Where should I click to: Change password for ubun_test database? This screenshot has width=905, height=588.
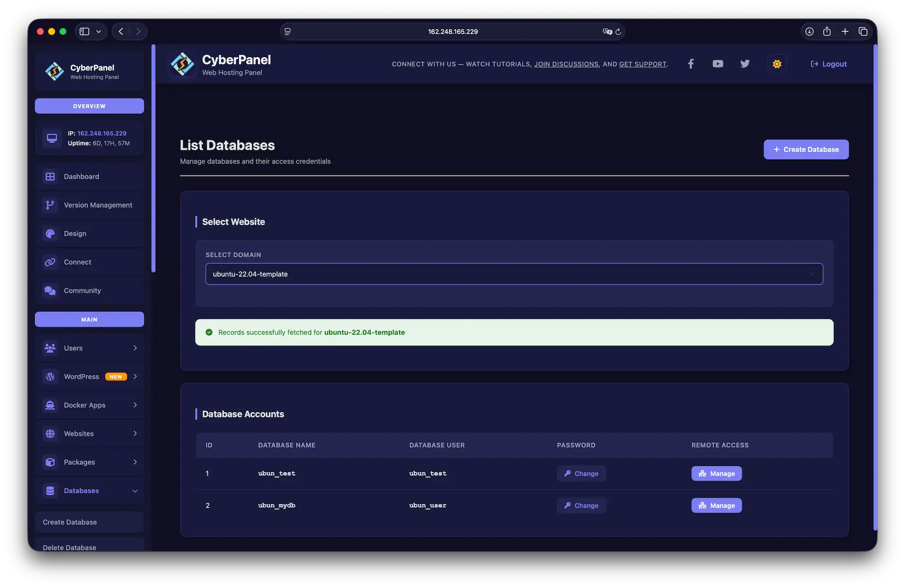tap(581, 474)
